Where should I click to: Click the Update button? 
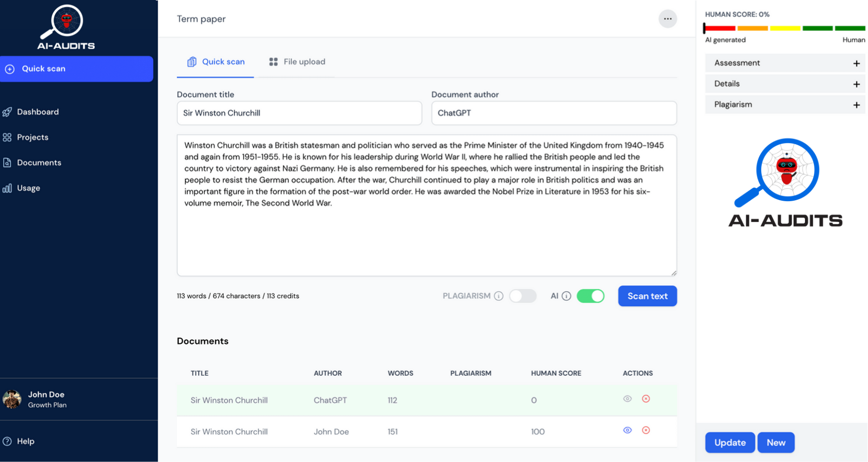click(x=730, y=443)
